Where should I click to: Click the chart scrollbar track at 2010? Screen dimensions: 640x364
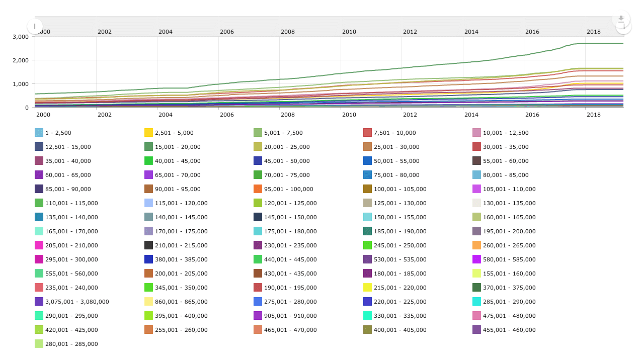[349, 26]
